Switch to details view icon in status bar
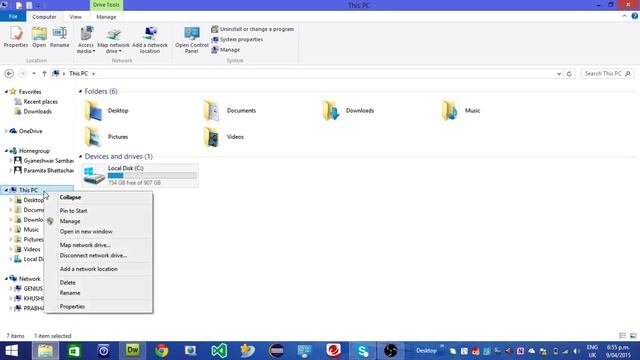This screenshot has width=640, height=360. 622,336
